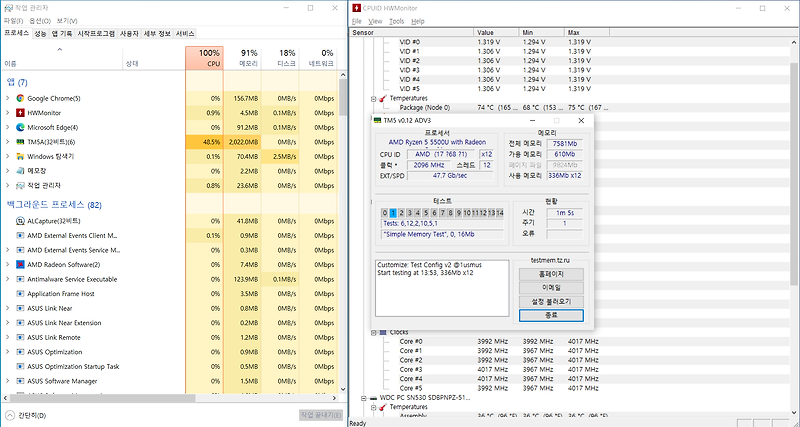Click the 백그라운드 프로세스 (82) group header
This screenshot has width=800, height=427.
(54, 205)
